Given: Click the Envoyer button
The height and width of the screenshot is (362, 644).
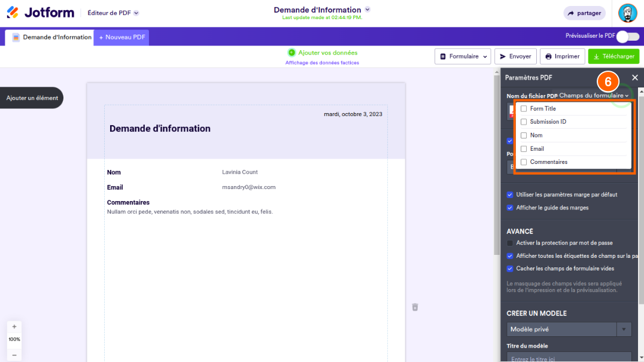Looking at the screenshot, I should pos(515,56).
